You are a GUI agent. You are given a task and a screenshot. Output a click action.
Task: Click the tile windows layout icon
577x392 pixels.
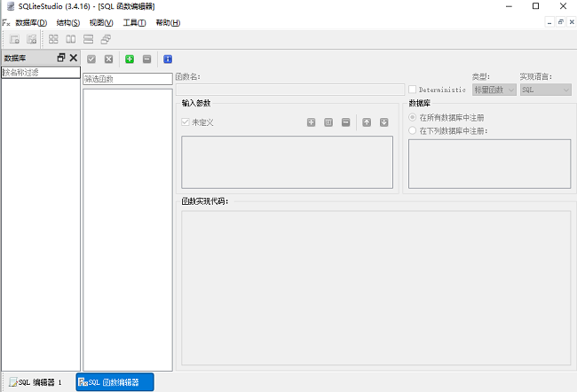[x=54, y=39]
